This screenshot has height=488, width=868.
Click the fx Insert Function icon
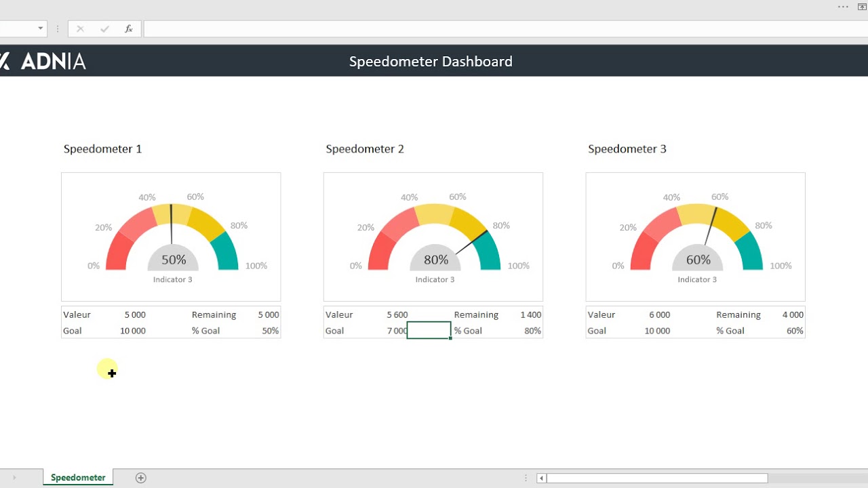[129, 28]
